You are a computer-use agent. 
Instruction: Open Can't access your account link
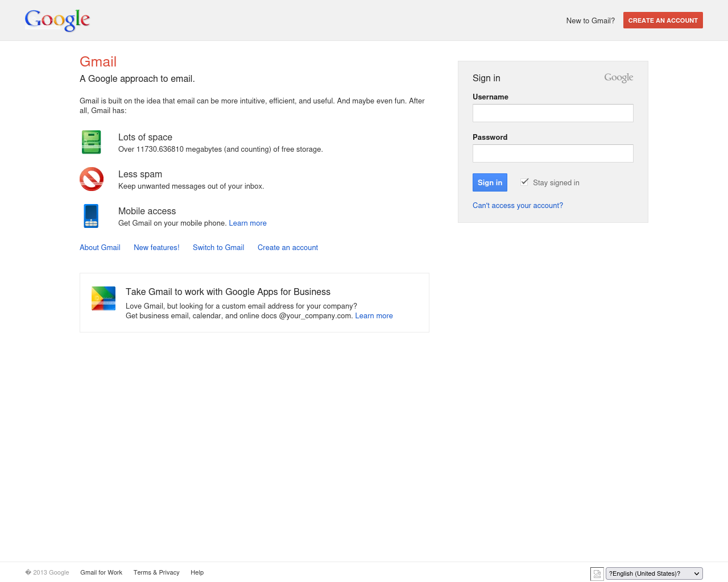click(518, 206)
